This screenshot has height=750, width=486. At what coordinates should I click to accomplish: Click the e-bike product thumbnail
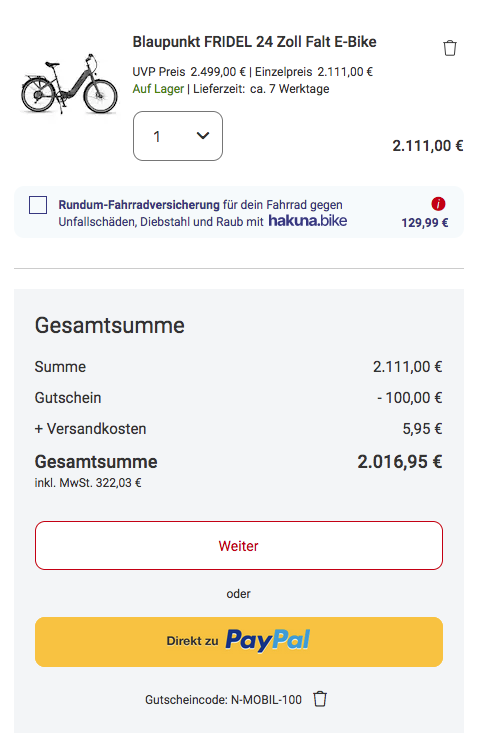click(x=69, y=84)
